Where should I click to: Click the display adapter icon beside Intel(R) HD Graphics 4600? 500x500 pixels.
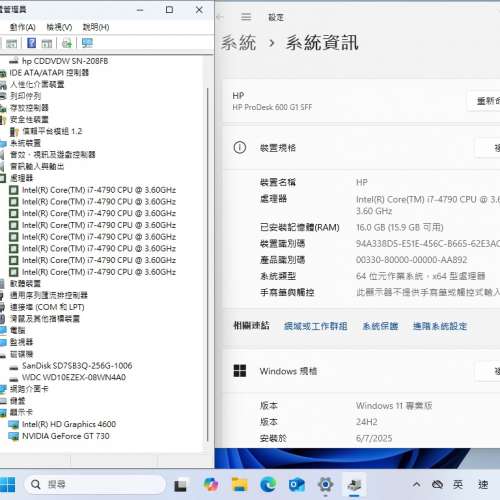[14, 424]
